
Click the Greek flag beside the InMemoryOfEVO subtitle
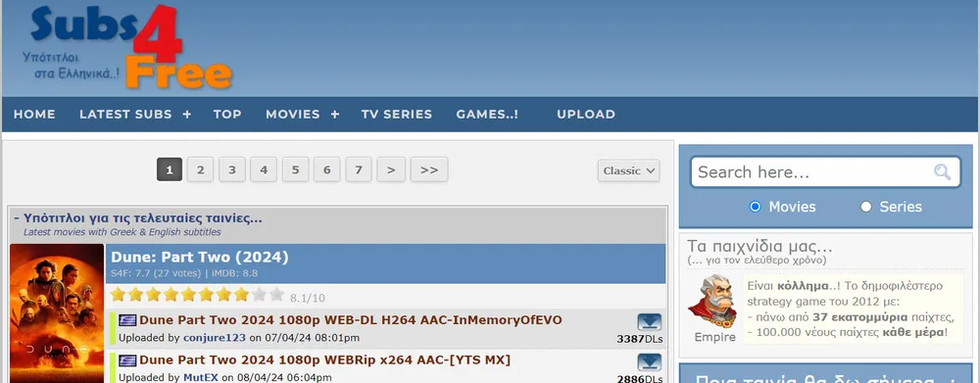click(127, 320)
